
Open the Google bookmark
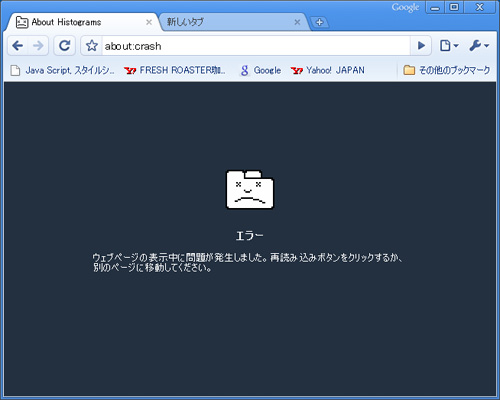click(x=261, y=70)
